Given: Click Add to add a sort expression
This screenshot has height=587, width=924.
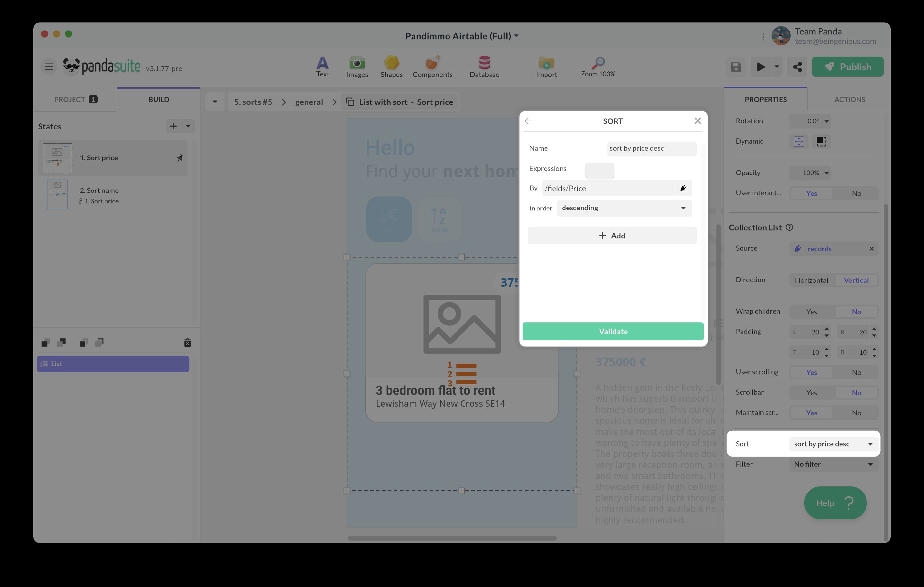Looking at the screenshot, I should tap(612, 235).
